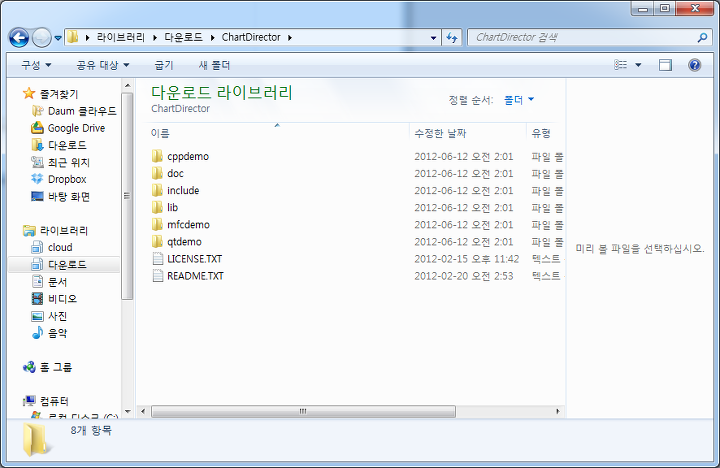Click the navigation pane scroll up arrow
Screen dimensions: 720x468
(128, 85)
